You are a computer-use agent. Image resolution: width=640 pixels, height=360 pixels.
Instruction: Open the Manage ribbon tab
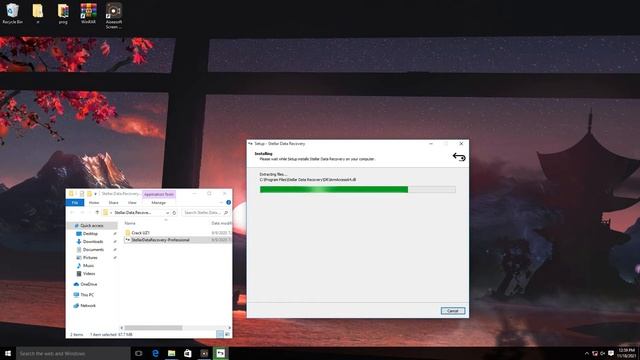click(159, 203)
